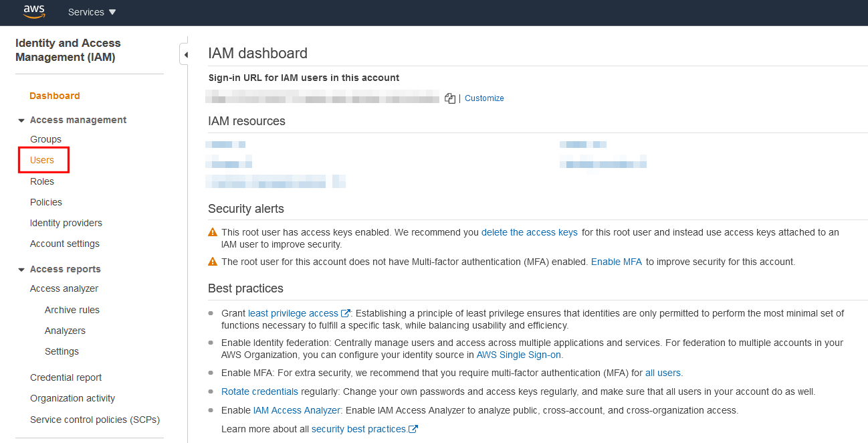Click the access keys warning triangle icon

tap(213, 232)
